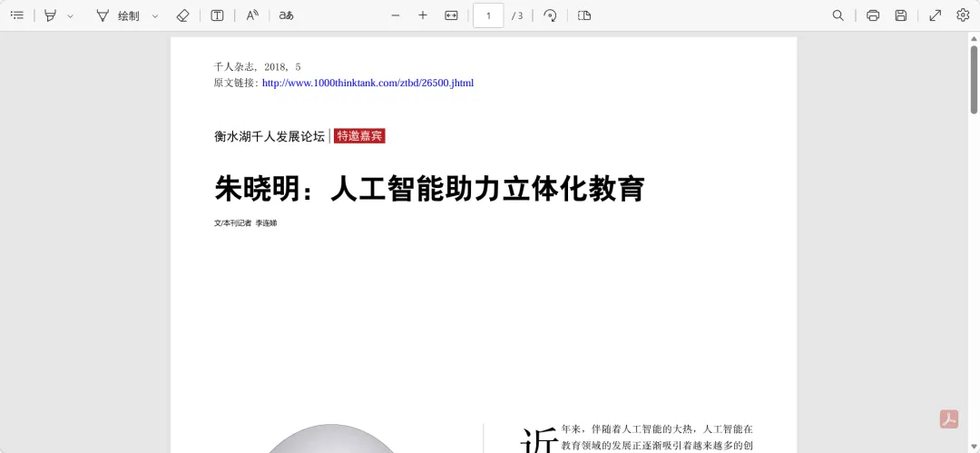This screenshot has width=980, height=453.
Task: Zoom out with the minus button
Action: point(395,15)
